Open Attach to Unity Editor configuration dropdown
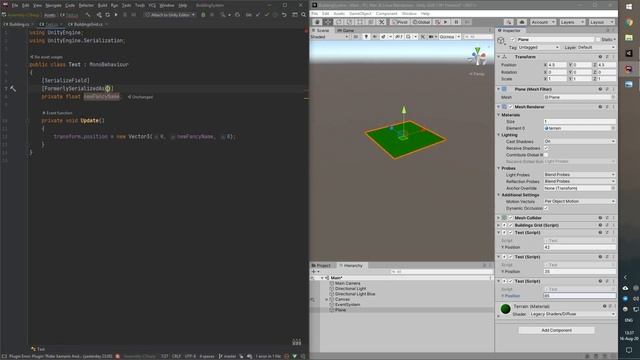 170,15
